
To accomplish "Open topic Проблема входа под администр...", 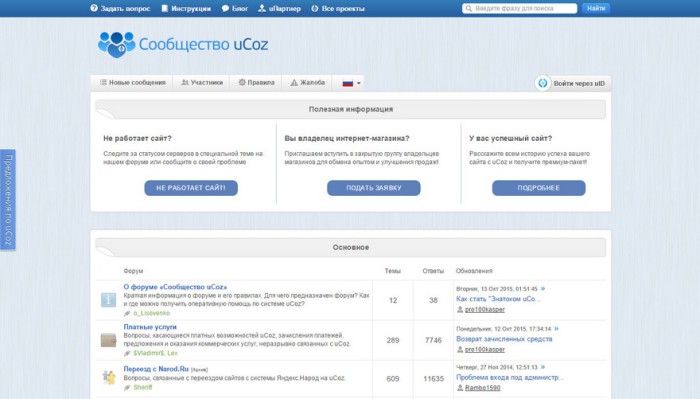I will 510,378.
